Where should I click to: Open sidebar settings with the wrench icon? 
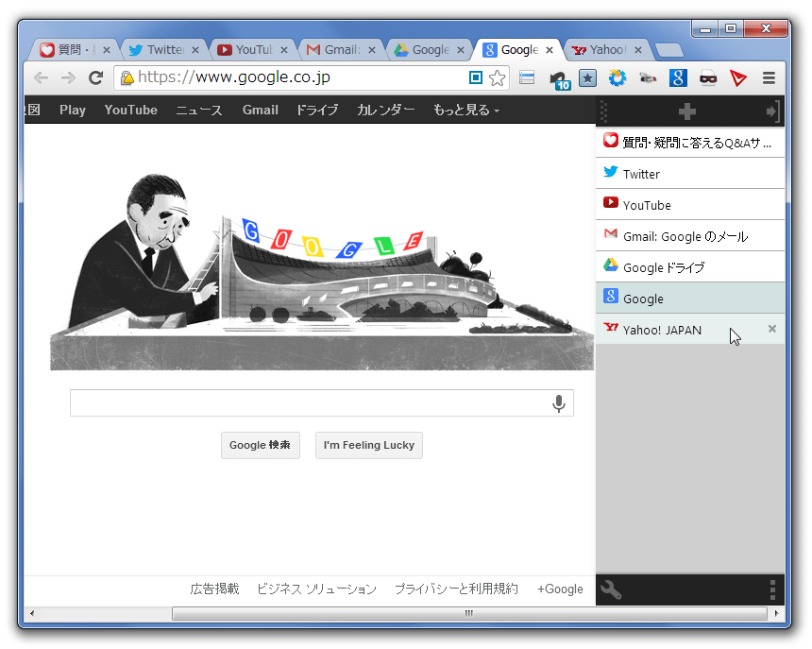(x=611, y=589)
